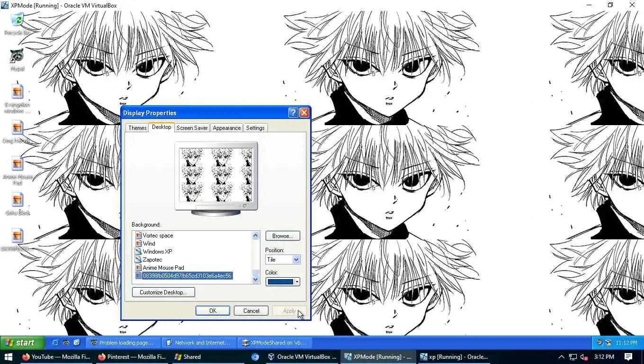644x364 pixels.
Task: Open the host network tray icon
Action: [573, 357]
